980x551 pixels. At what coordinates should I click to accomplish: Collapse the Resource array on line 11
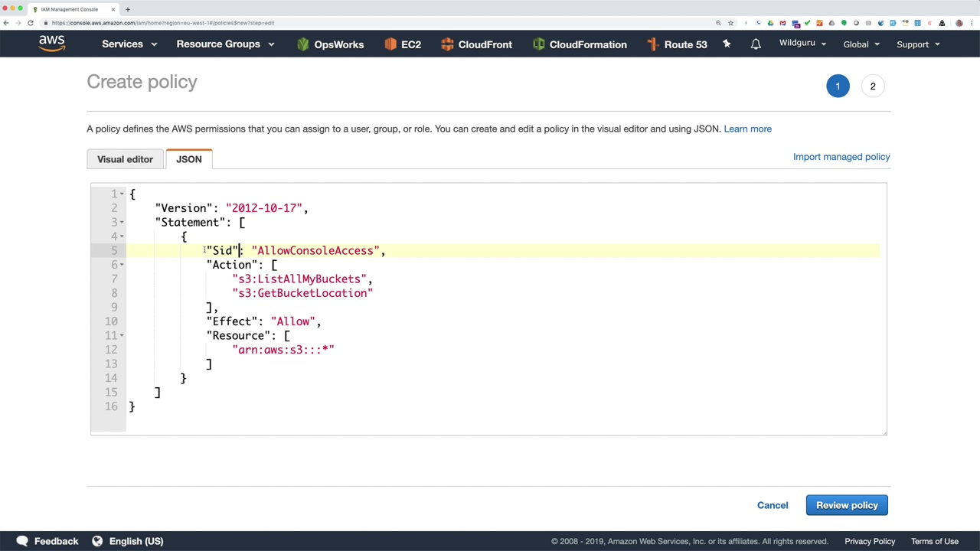(122, 335)
